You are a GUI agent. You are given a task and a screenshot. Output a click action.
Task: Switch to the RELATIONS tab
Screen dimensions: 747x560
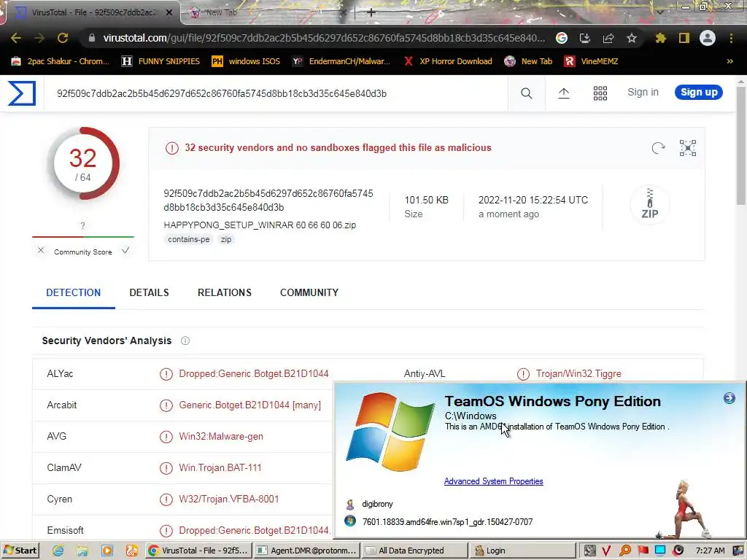225,292
